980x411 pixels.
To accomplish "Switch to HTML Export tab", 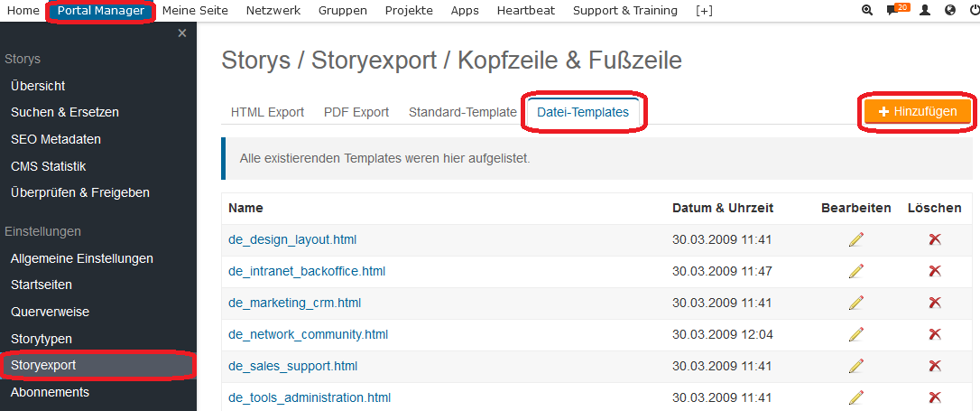I will (267, 112).
